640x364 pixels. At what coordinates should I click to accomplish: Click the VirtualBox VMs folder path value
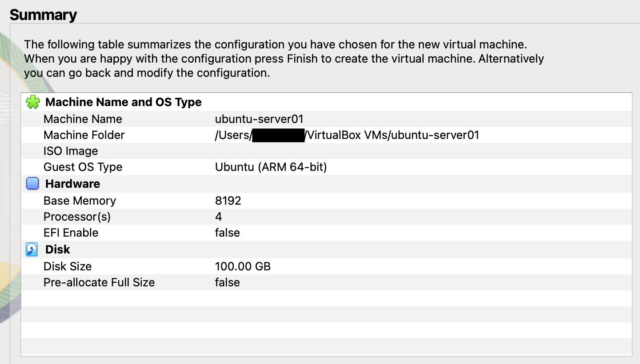coord(347,135)
